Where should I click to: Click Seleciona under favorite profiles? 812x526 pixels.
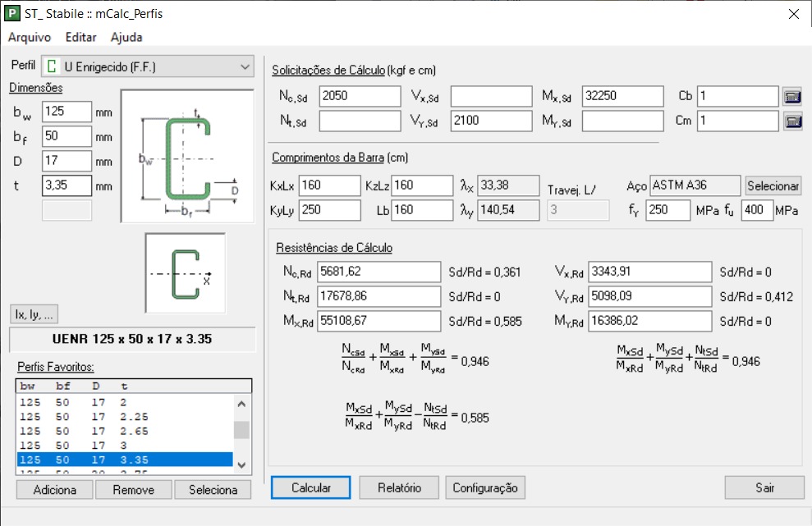tap(213, 490)
